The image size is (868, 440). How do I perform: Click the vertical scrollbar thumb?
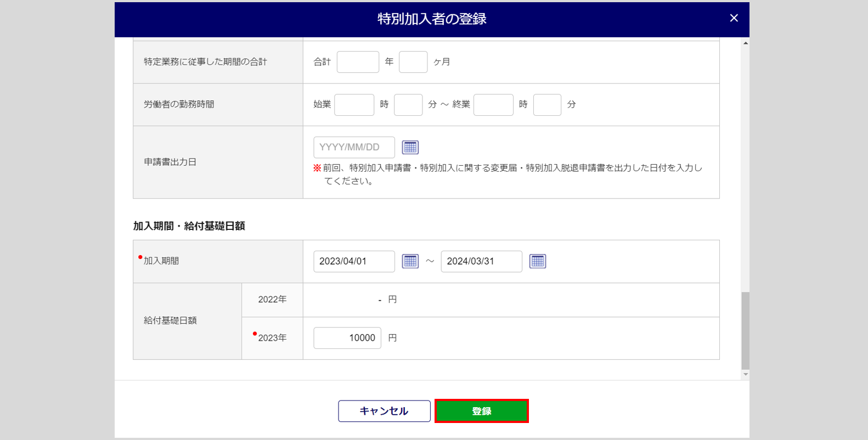point(745,331)
